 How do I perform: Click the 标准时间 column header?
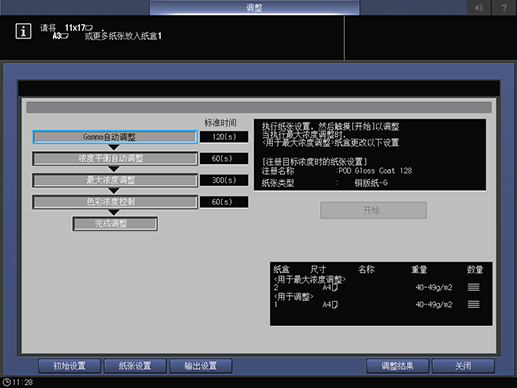tap(220, 123)
